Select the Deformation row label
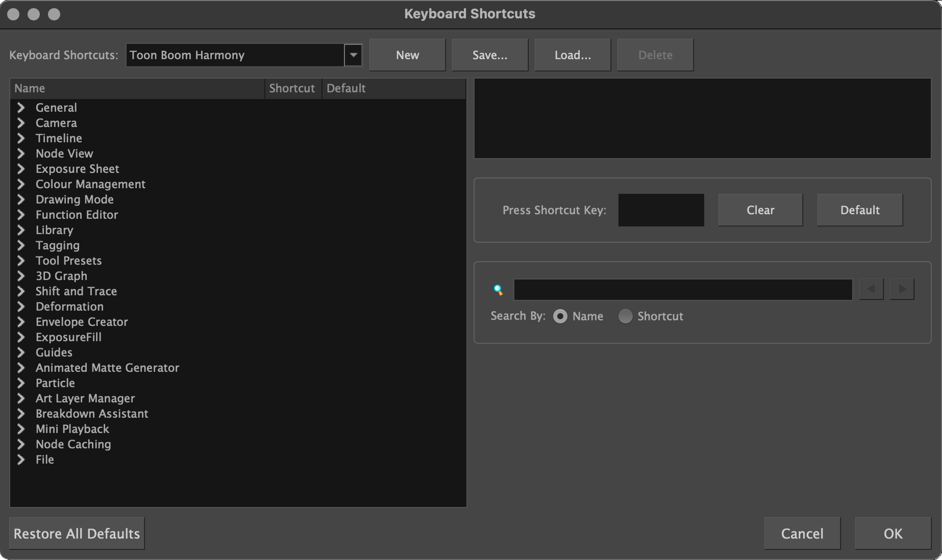 69,307
